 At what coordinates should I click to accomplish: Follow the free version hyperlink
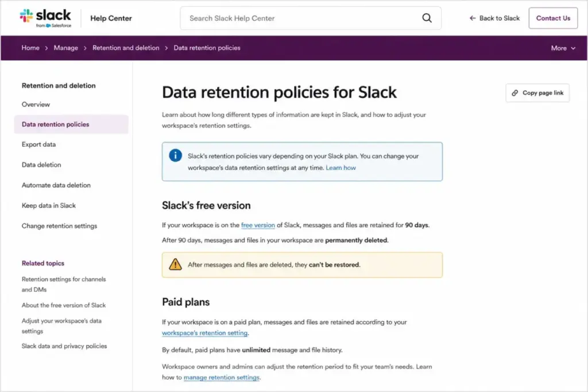tap(258, 225)
